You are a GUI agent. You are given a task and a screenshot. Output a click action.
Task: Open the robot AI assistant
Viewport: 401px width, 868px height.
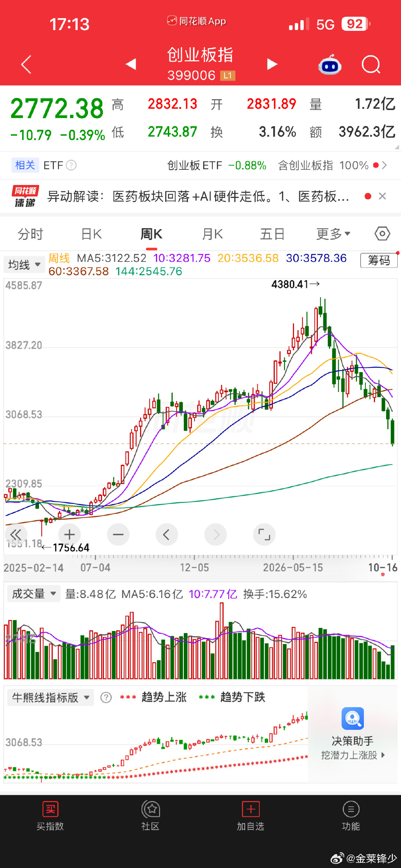point(330,65)
